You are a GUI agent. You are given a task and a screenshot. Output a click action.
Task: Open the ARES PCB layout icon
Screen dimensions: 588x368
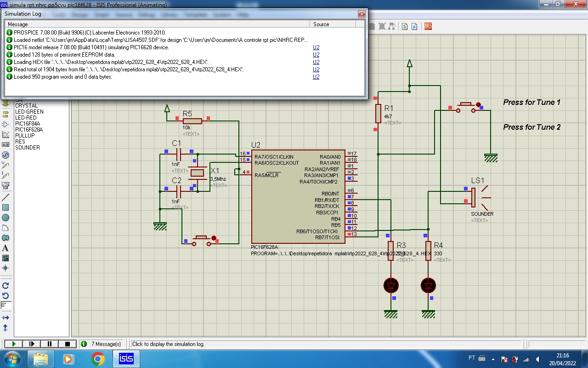[428, 27]
